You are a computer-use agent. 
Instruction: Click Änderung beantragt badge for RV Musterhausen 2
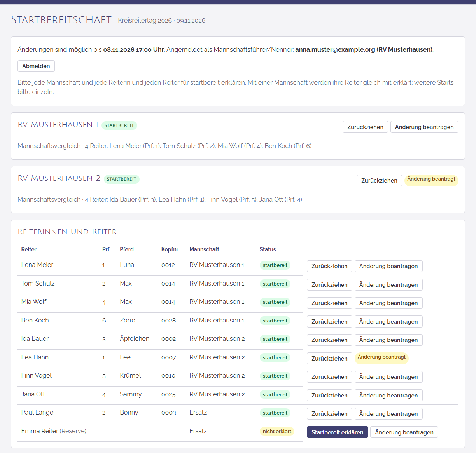tap(431, 180)
